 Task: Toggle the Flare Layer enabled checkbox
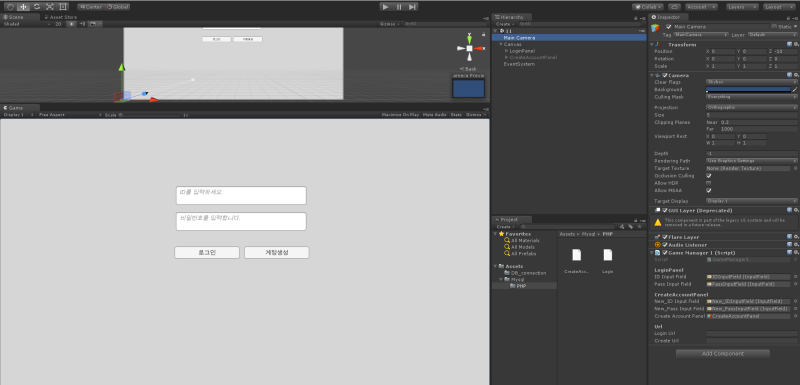[x=665, y=237]
